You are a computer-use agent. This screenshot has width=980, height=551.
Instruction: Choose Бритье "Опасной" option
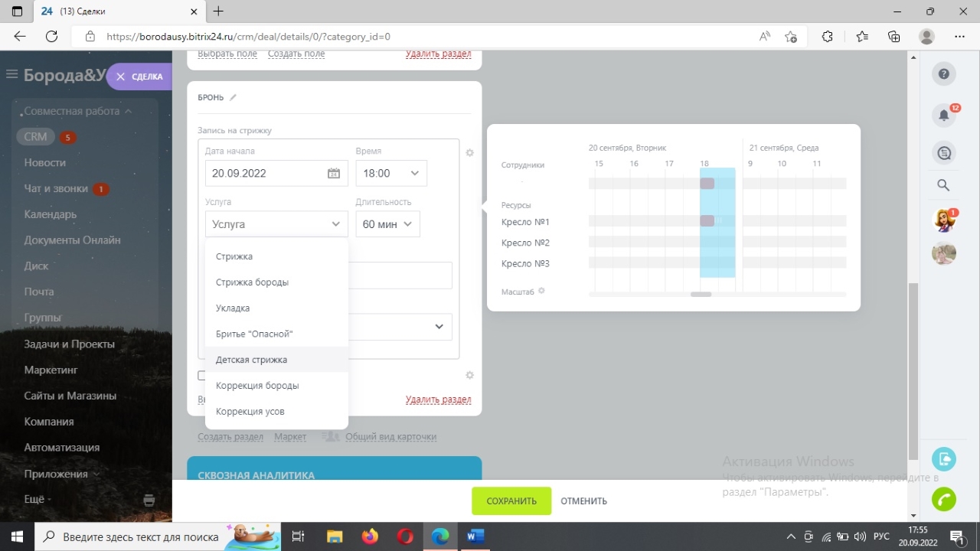(x=276, y=334)
